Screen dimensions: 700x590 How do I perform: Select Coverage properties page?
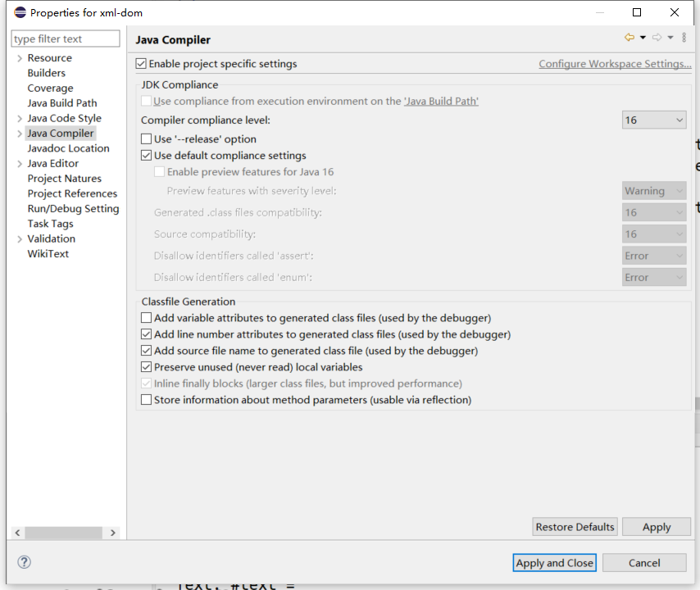[51, 88]
